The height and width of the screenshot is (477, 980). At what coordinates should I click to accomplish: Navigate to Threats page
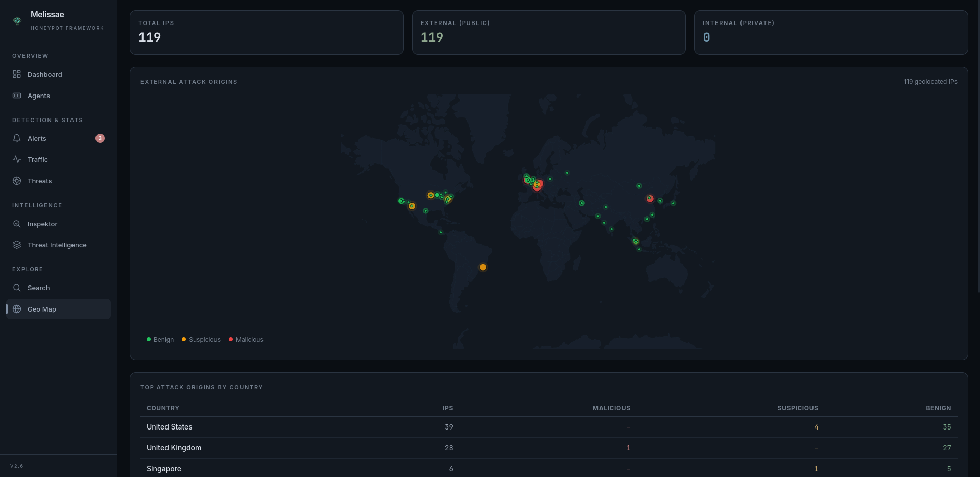click(58, 181)
